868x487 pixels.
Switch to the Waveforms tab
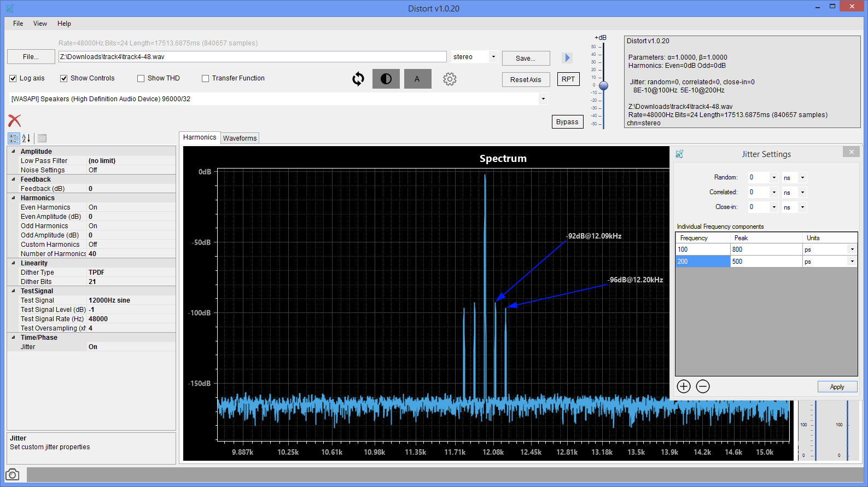(240, 138)
